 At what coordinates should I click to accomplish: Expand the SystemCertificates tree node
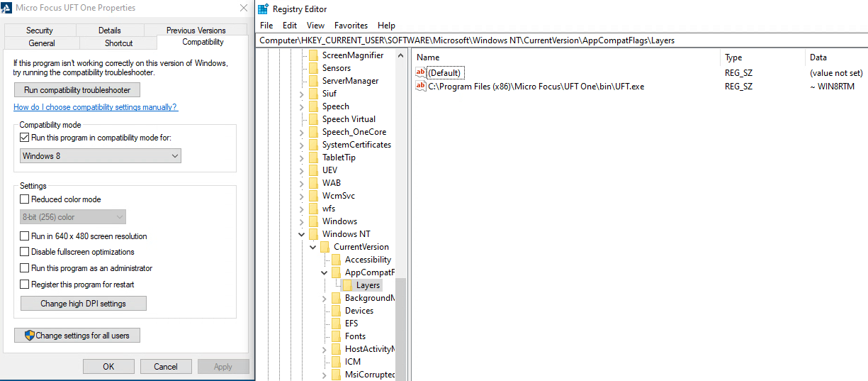[x=302, y=145]
